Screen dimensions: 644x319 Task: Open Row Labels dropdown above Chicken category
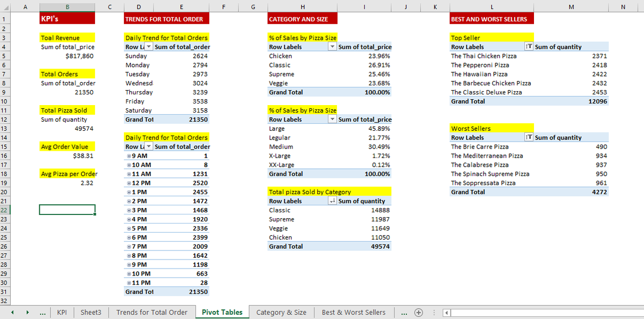333,47
